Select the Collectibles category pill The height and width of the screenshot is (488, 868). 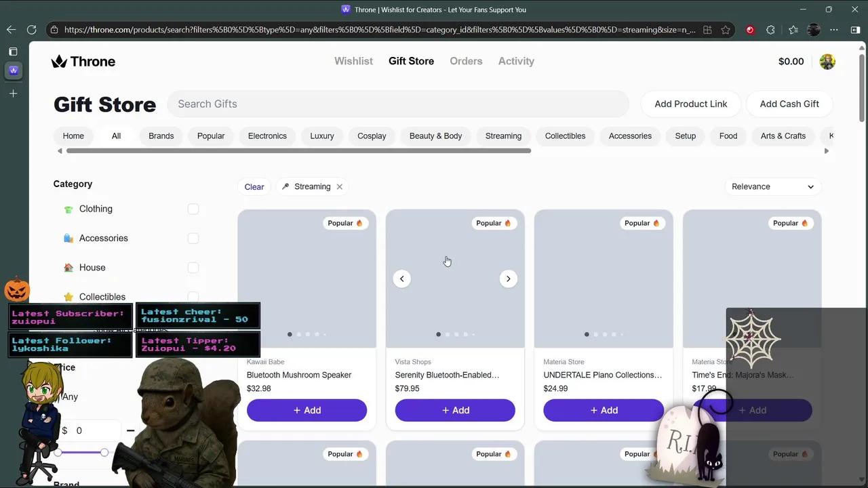[x=565, y=136]
